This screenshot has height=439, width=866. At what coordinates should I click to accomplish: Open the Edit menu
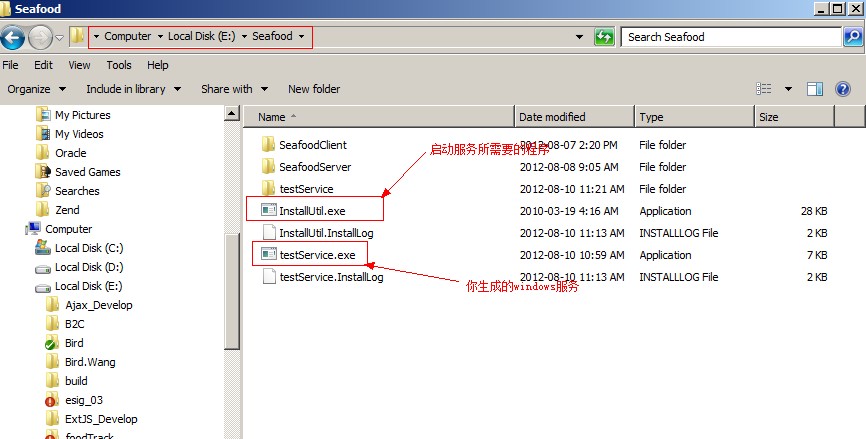(43, 65)
